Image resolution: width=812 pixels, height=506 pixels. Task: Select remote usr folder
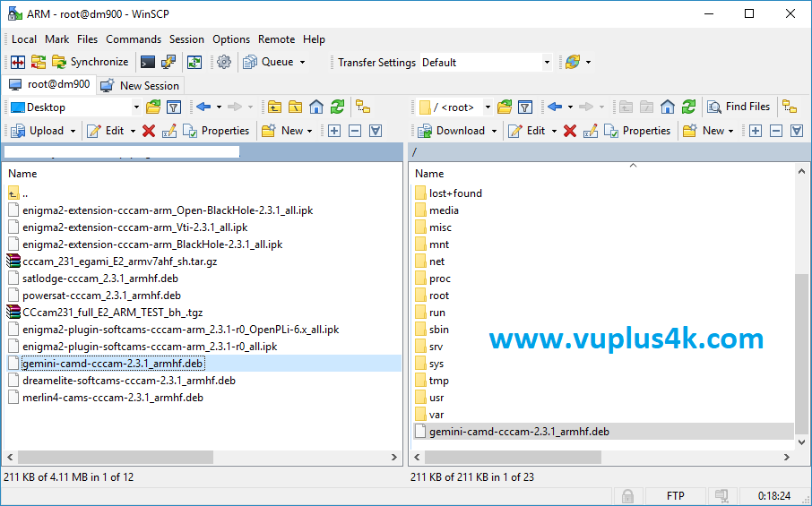[x=436, y=398]
